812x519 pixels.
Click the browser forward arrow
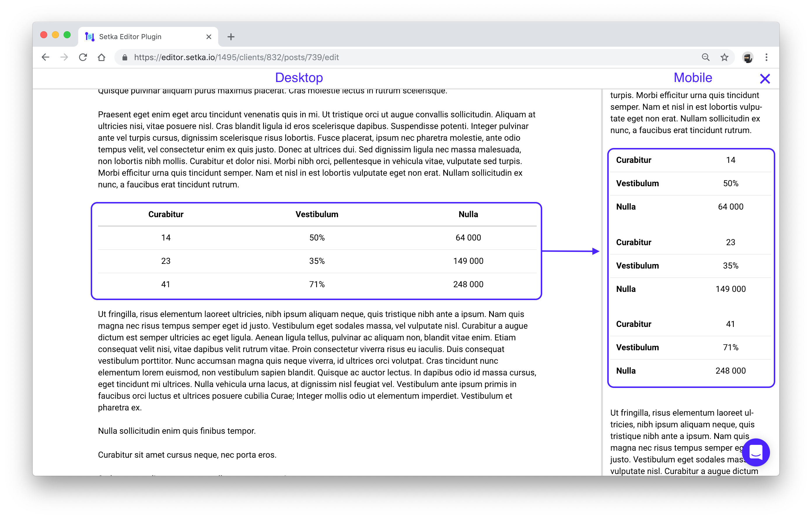point(64,58)
